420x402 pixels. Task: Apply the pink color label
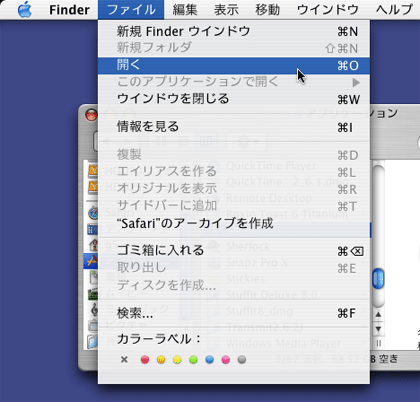tap(226, 360)
